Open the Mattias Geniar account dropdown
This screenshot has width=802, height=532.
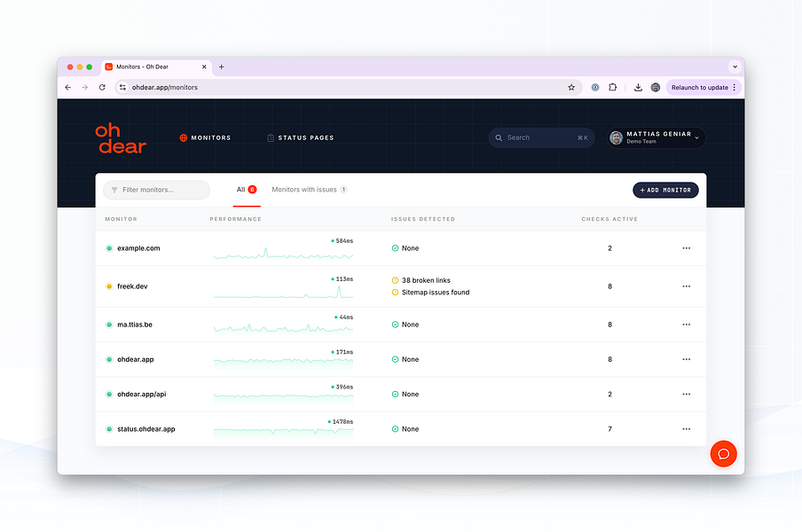(657, 138)
